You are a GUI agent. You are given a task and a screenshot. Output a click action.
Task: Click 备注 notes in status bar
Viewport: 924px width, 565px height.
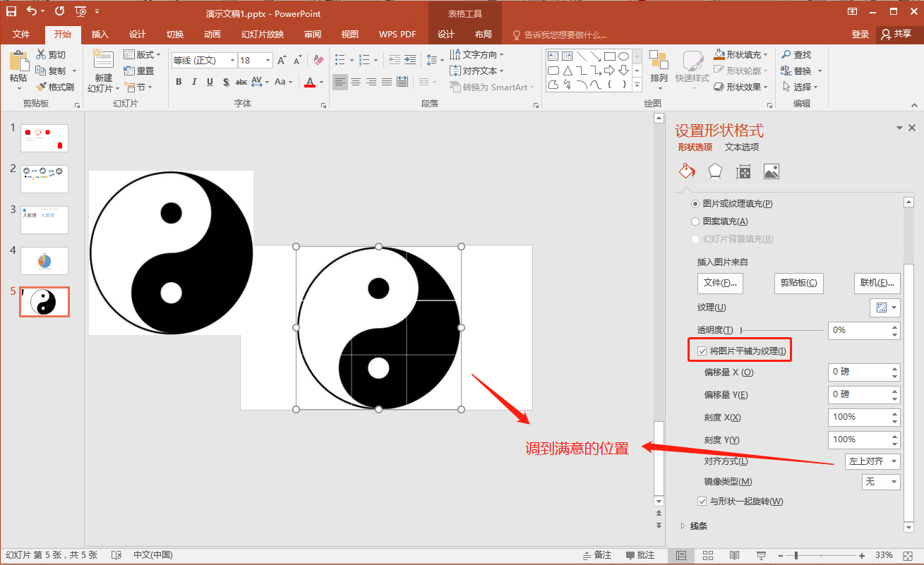tap(596, 555)
